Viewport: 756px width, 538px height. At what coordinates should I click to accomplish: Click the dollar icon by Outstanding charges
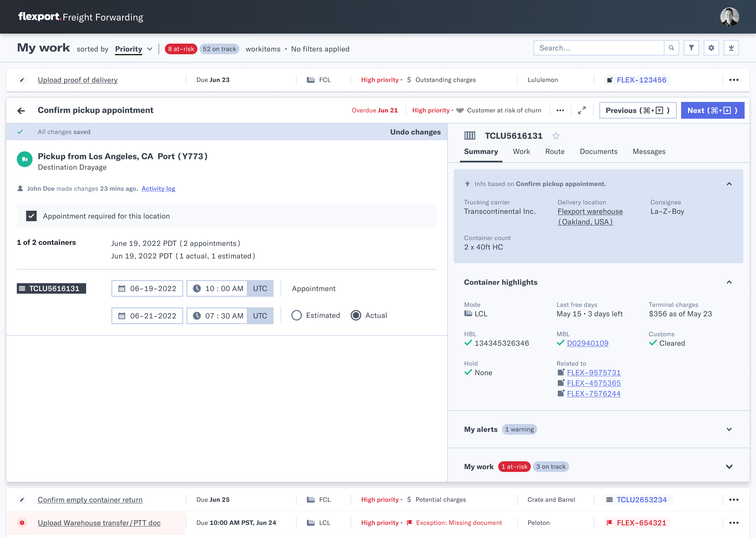coord(409,80)
